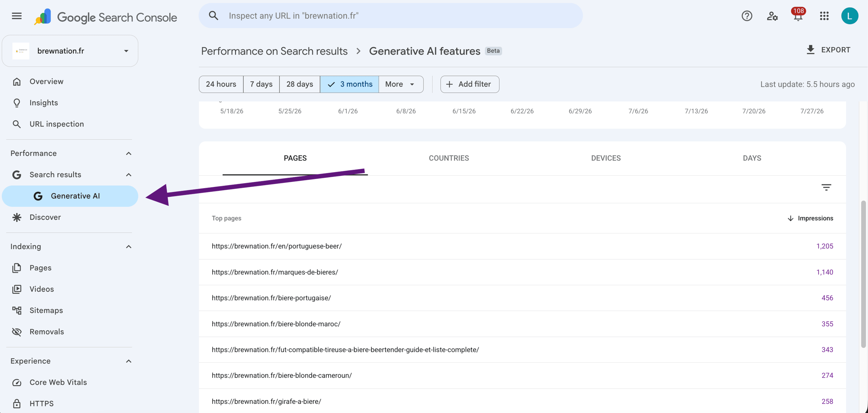Click the Sitemaps sidebar label
Viewport: 868px width, 413px height.
[x=46, y=311]
